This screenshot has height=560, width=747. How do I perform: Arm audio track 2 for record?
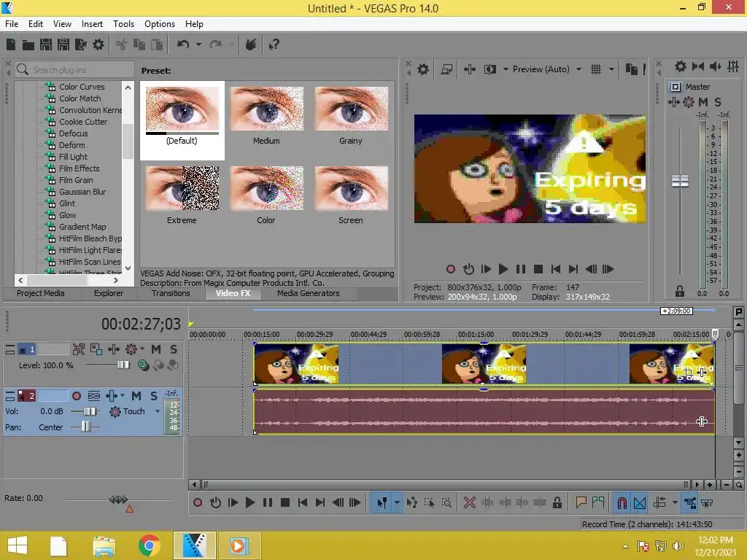tap(76, 396)
